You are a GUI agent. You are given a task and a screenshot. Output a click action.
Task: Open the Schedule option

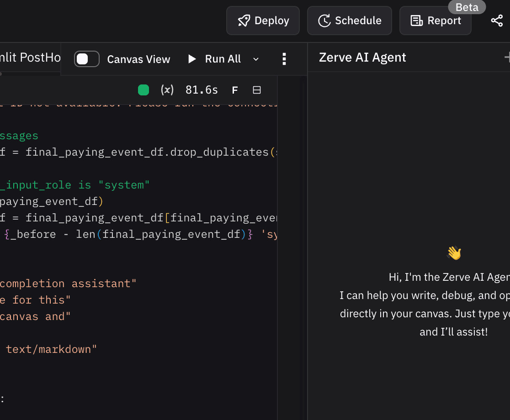(350, 21)
